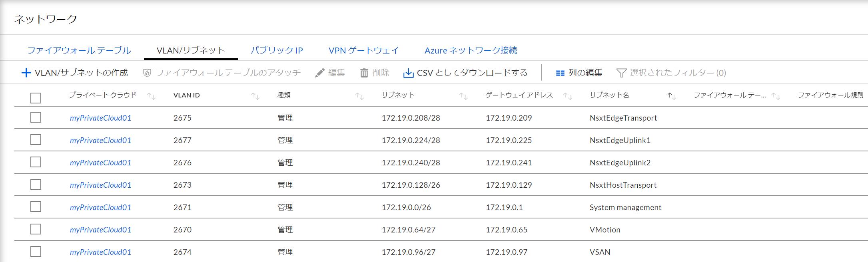The image size is (868, 262).
Task: Click the plus icon to create VLAN/サブネット
Action: click(x=26, y=73)
